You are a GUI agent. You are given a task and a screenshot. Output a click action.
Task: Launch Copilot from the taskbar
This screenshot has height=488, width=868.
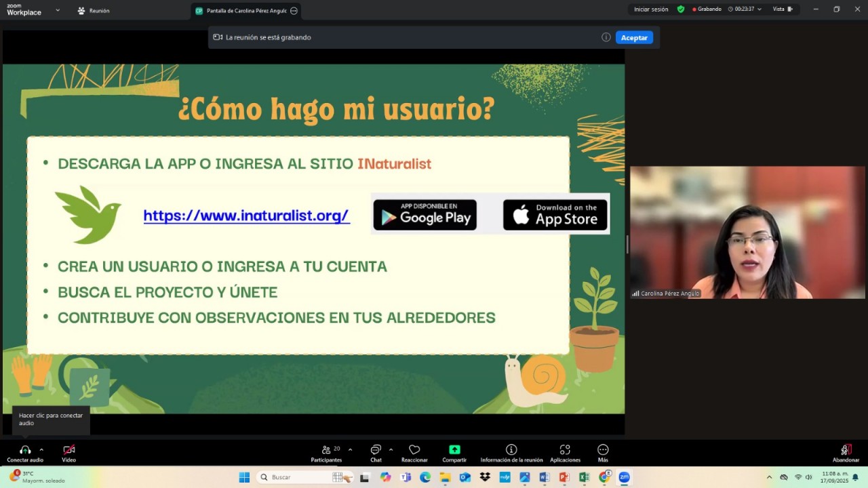(x=385, y=477)
